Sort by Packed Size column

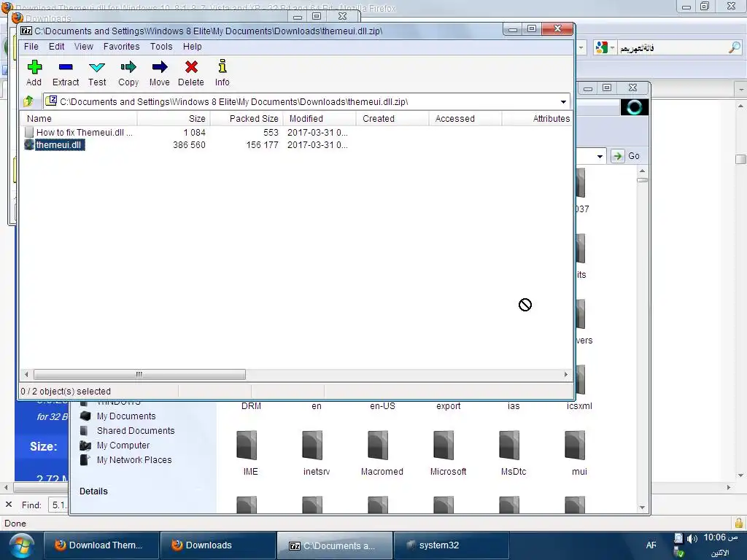(x=247, y=119)
